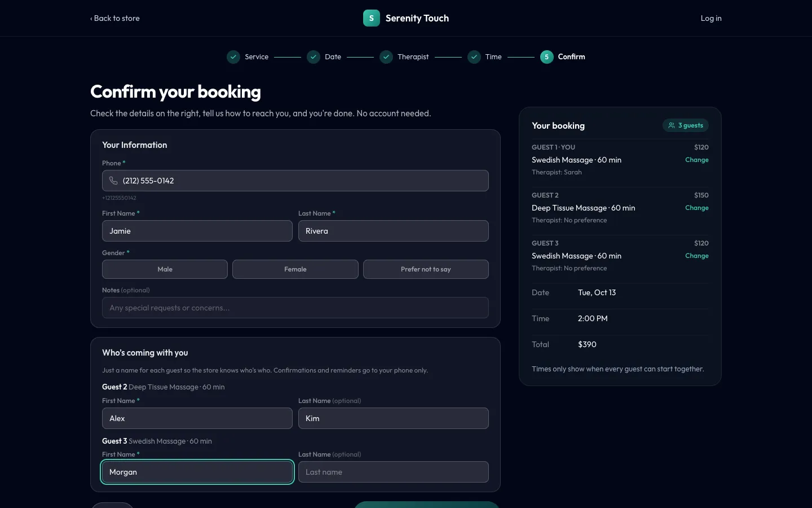
Task: Change Guest 2 Deep Tissue Massage
Action: pos(696,208)
